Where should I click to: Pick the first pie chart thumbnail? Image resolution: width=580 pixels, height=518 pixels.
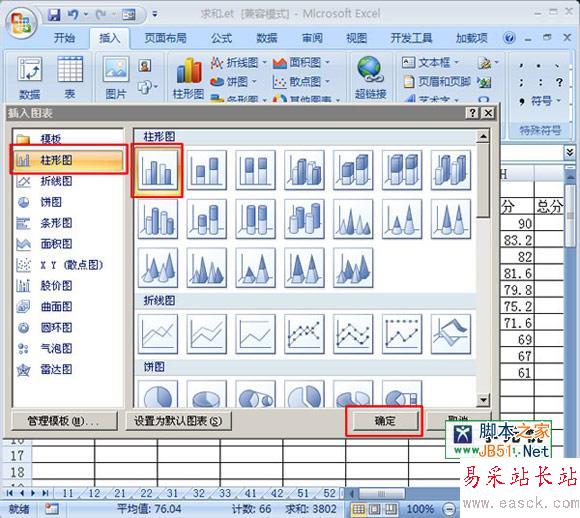click(x=158, y=394)
